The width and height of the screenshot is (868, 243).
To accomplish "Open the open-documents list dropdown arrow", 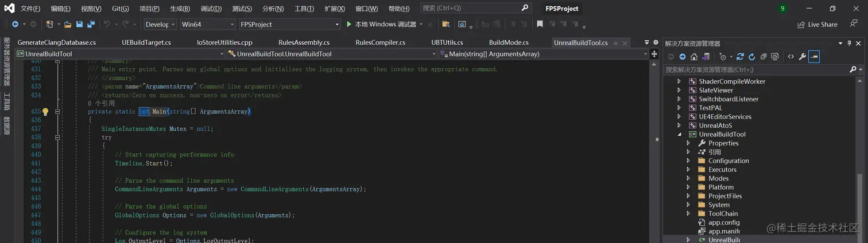I will coord(646,42).
